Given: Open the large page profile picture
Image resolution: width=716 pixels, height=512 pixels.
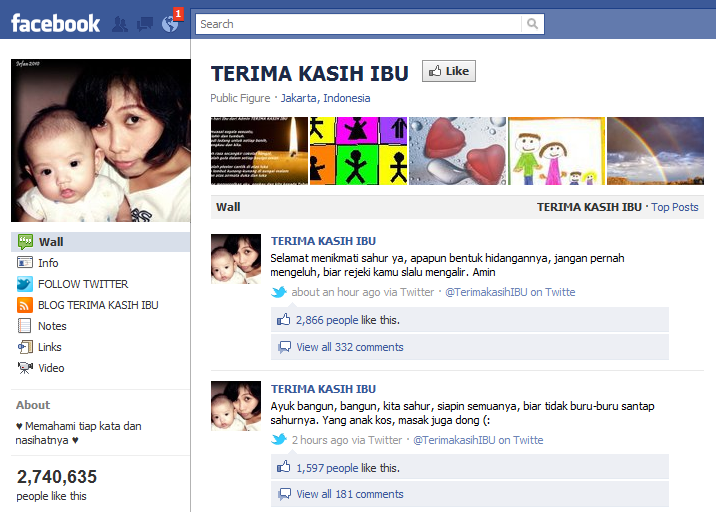Looking at the screenshot, I should (x=101, y=140).
